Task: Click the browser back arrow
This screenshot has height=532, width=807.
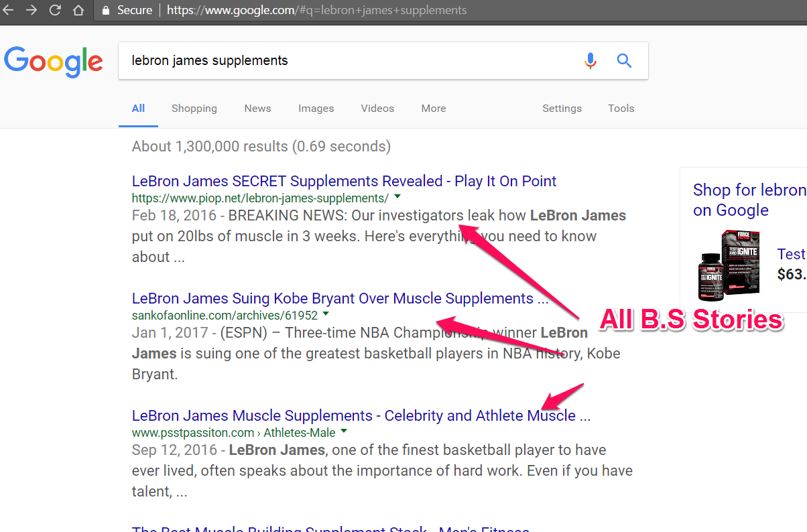Action: coord(9,10)
